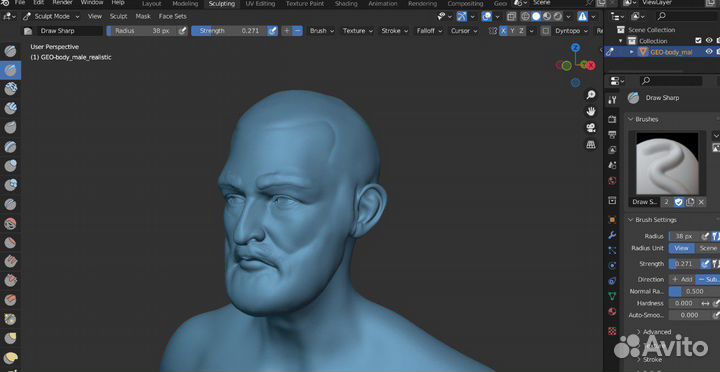Switch to the Modeling workspace tab

[x=185, y=3]
